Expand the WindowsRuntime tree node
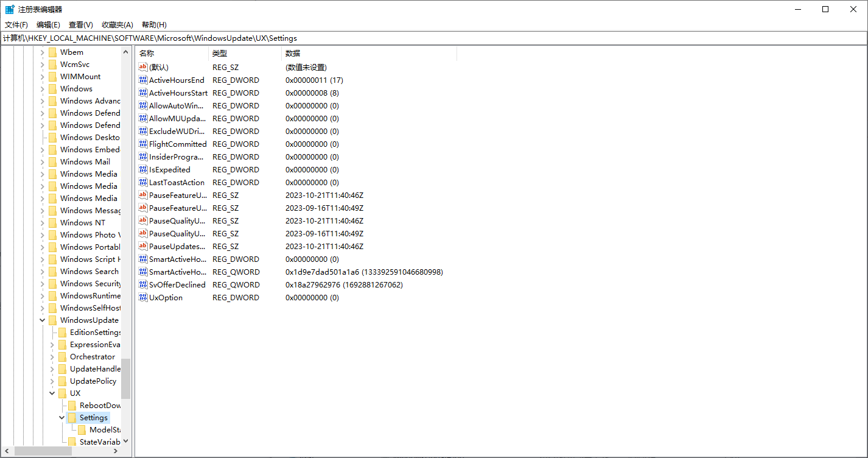This screenshot has height=458, width=868. coord(43,295)
